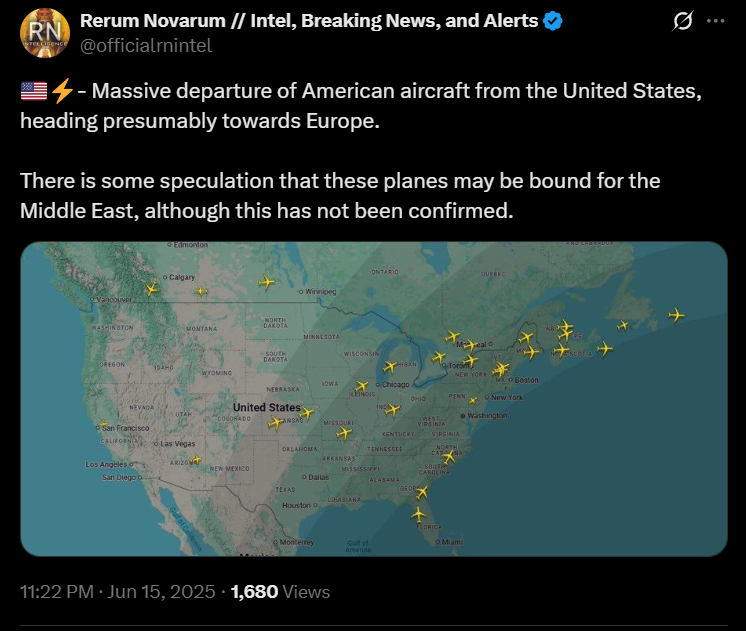Click the "OKLAHOMA" state label
This screenshot has width=746, height=631.
(x=300, y=449)
